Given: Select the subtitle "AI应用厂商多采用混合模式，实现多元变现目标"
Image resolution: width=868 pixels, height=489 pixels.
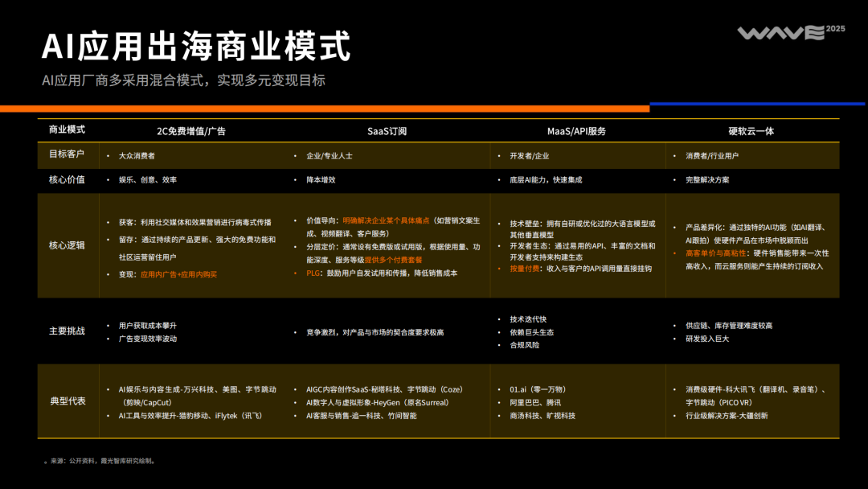Looking at the screenshot, I should pos(184,80).
